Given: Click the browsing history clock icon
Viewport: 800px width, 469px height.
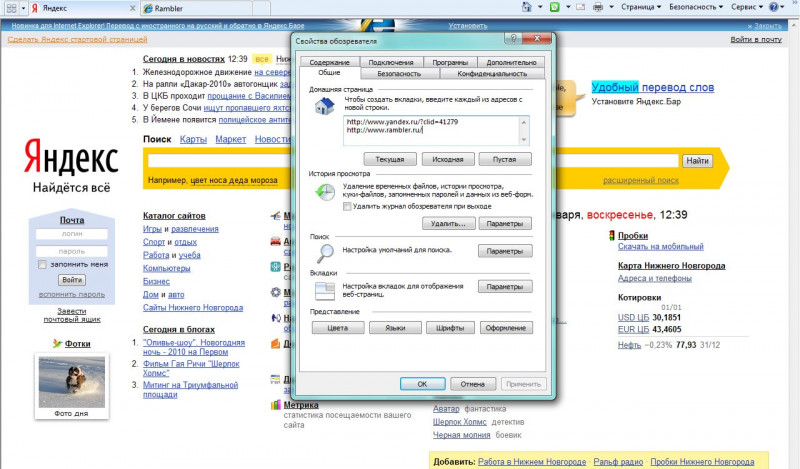Looking at the screenshot, I should pyautogui.click(x=324, y=192).
